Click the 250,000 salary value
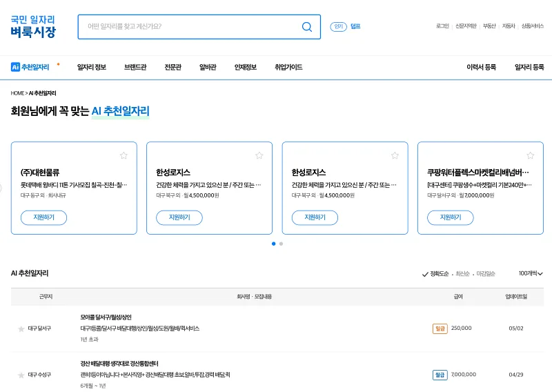The image size is (552, 392). [461, 329]
